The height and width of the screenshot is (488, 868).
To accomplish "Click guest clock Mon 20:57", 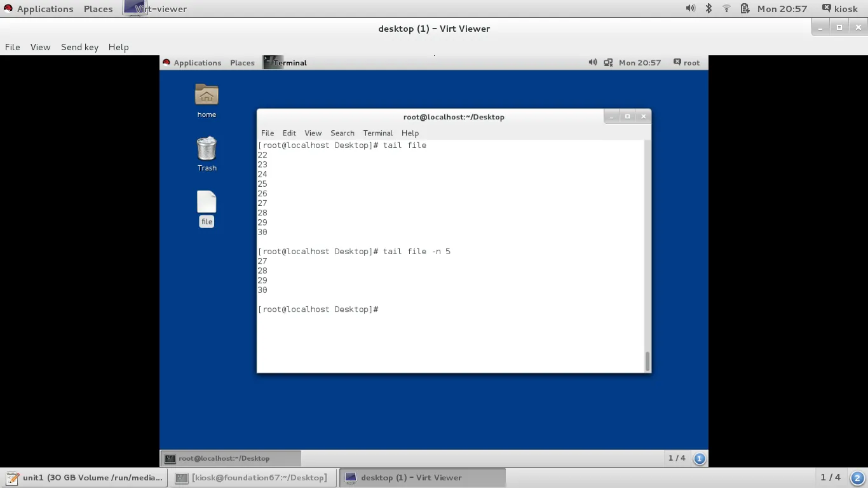I will [640, 62].
